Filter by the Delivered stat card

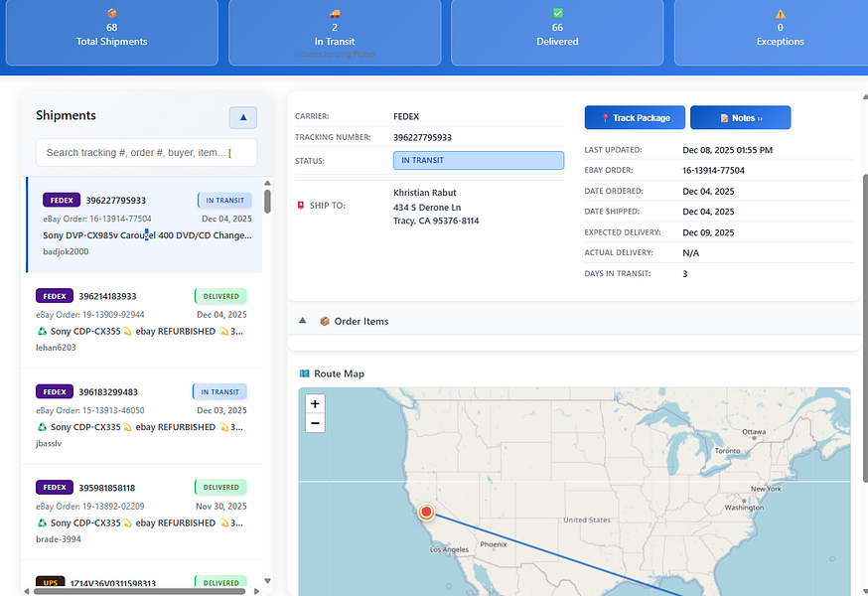[557, 32]
